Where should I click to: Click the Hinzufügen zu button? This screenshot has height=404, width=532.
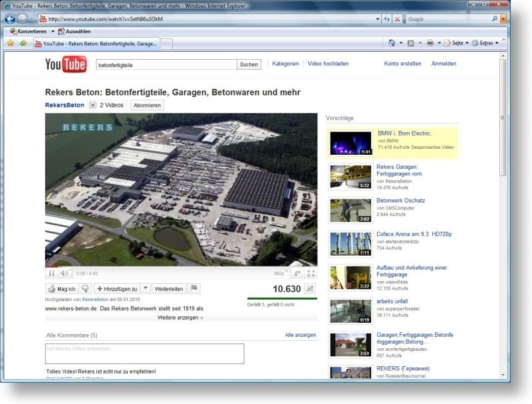117,289
